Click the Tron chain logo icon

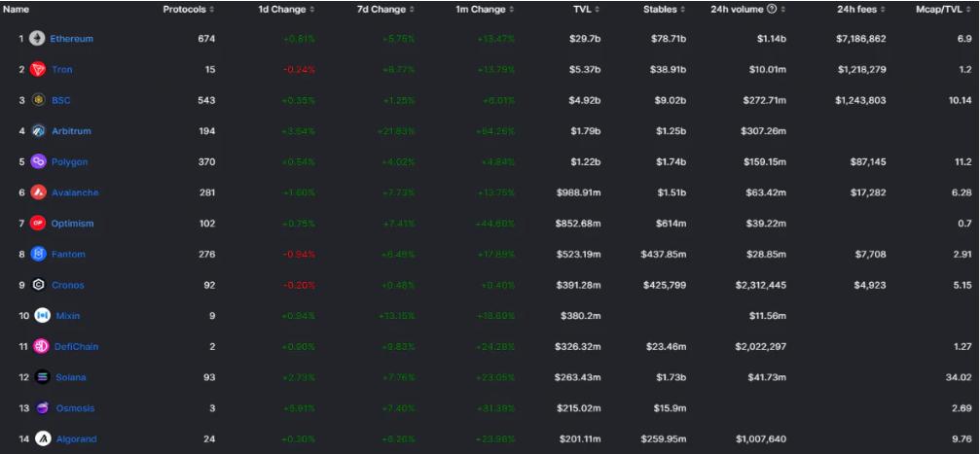pyautogui.click(x=38, y=70)
